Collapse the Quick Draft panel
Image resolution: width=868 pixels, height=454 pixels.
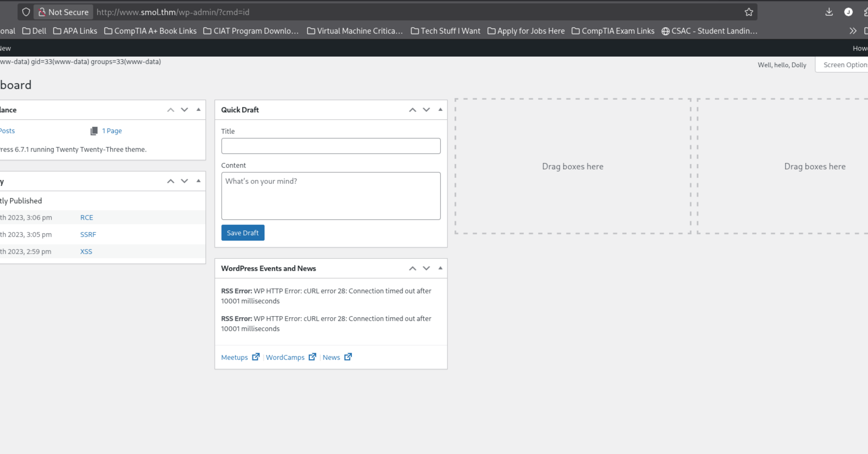click(440, 110)
